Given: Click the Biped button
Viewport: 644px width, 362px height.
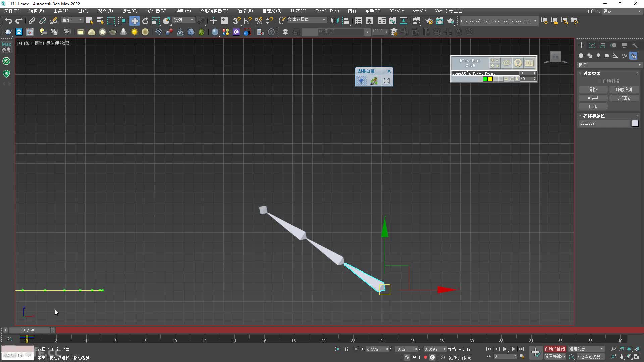Looking at the screenshot, I should click(x=593, y=98).
